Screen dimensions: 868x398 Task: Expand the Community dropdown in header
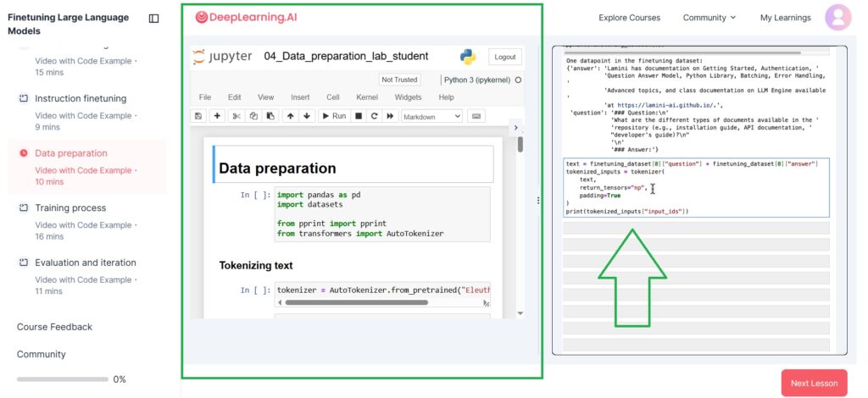[709, 18]
